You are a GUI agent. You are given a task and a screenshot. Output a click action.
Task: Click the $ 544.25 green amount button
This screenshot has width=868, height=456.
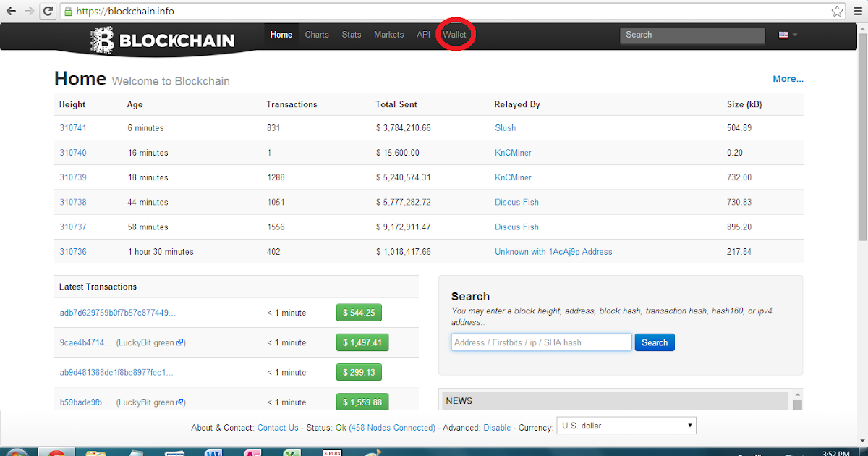point(359,313)
